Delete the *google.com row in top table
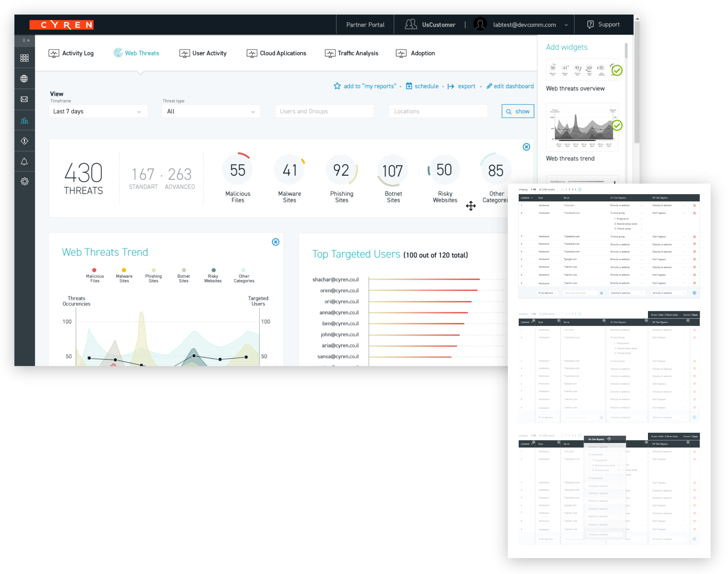The image size is (728, 574). click(694, 259)
